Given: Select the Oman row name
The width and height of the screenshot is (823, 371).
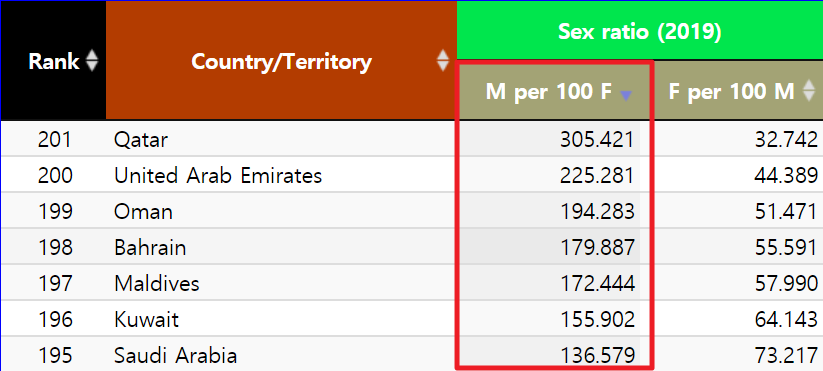Looking at the screenshot, I should 143,211.
